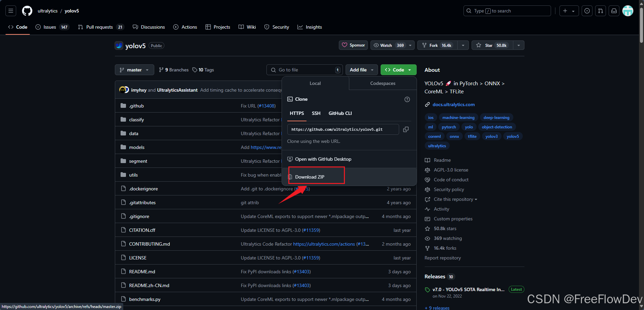Open the hamburger navigation menu
The image size is (644, 310).
pos(11,11)
